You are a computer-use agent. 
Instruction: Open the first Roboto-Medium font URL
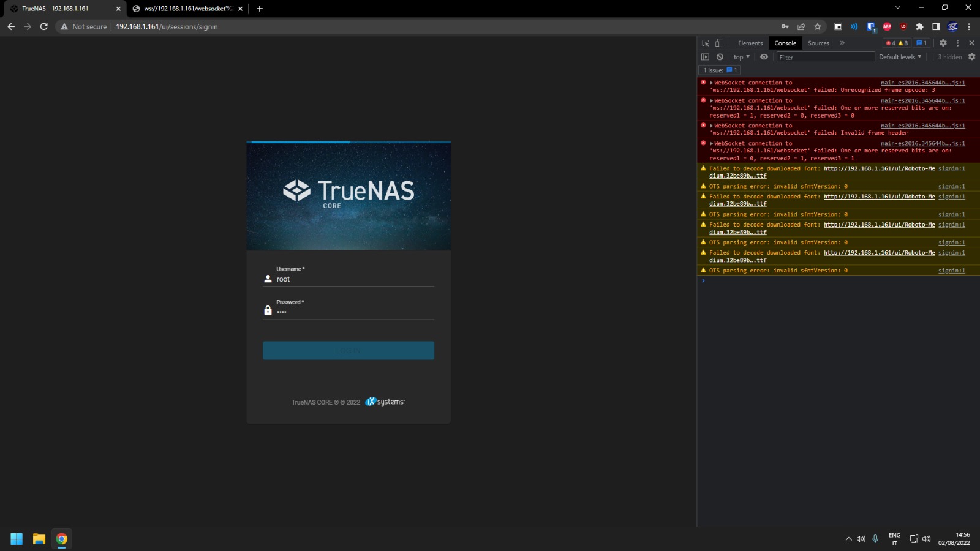(880, 168)
